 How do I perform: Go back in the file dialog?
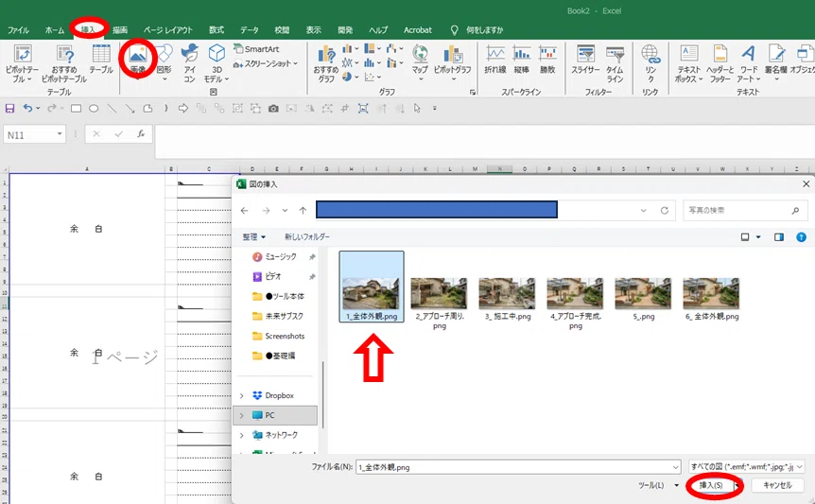tap(244, 211)
